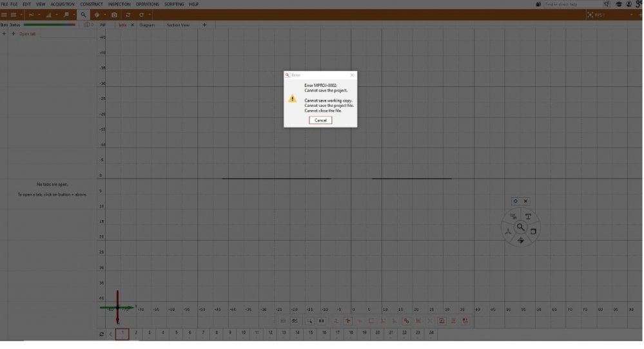Screen dimensions: 644x349
Task: Open the SCRIPTING menu
Action: (x=174, y=4)
